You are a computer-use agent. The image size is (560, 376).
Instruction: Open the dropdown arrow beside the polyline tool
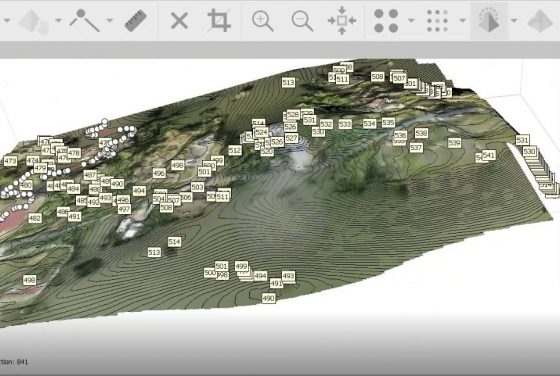[x=110, y=21]
